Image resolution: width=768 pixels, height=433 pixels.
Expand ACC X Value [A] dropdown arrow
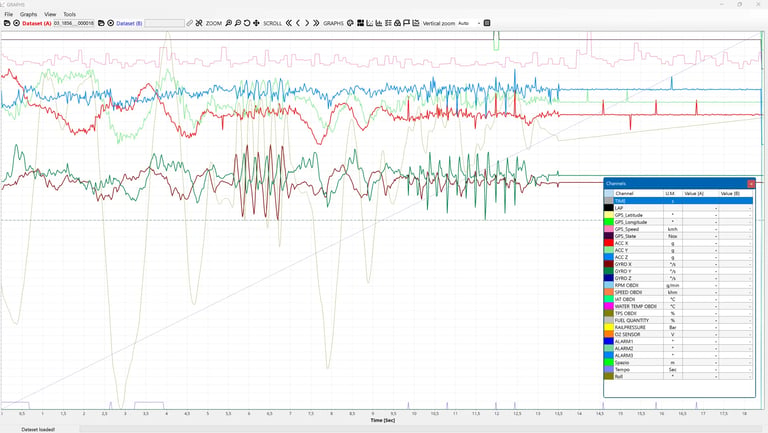coord(716,243)
